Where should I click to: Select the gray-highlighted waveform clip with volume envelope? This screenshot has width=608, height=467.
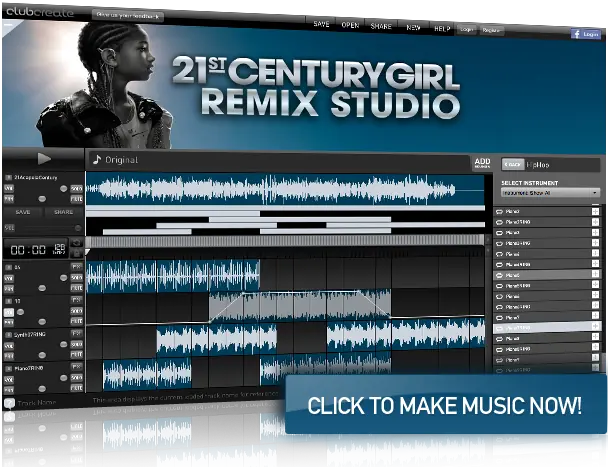(x=300, y=307)
